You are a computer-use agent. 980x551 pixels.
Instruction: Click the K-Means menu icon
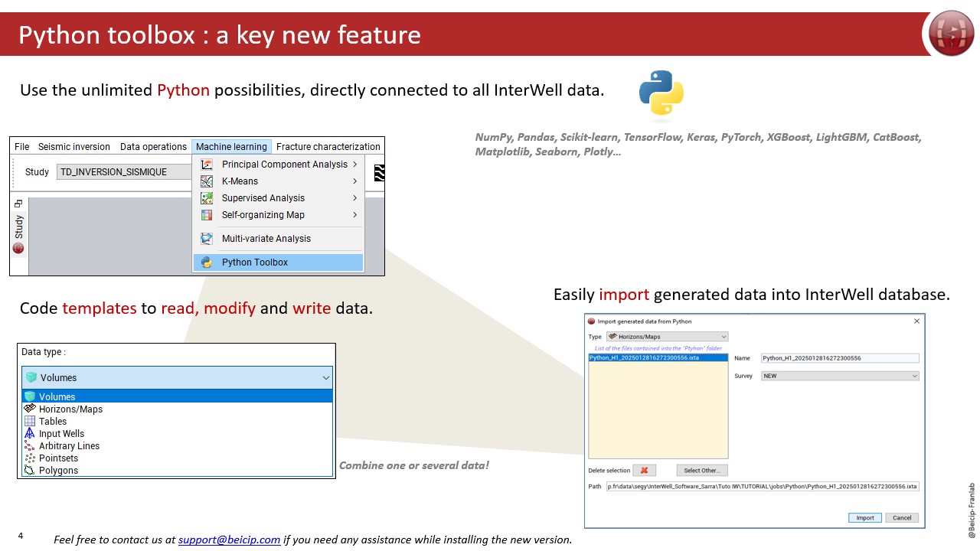coord(207,181)
